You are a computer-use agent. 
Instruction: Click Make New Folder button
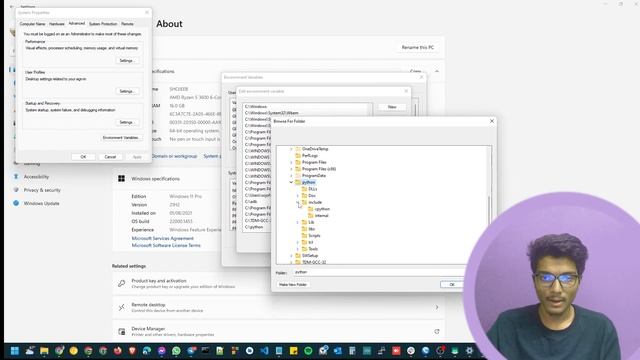tap(293, 284)
